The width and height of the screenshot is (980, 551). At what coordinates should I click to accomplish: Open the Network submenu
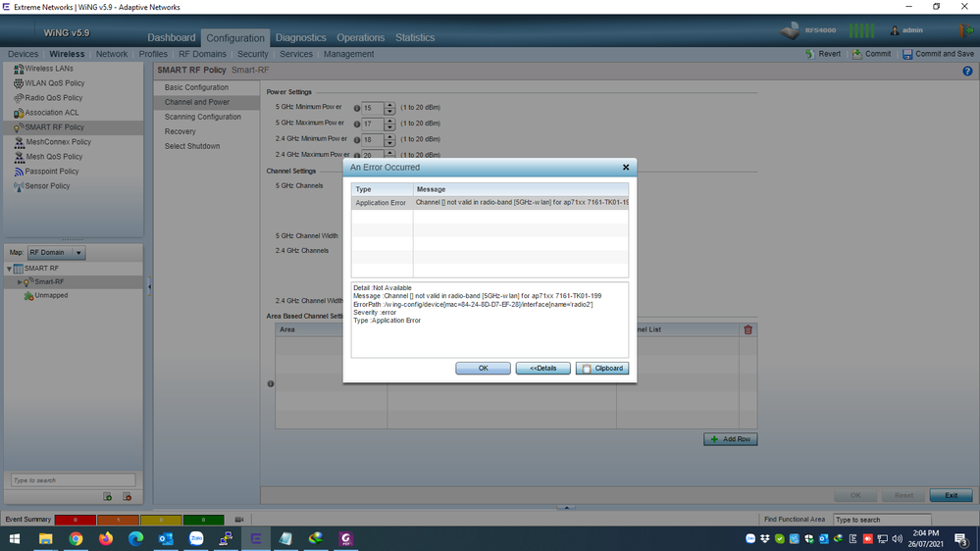[112, 54]
